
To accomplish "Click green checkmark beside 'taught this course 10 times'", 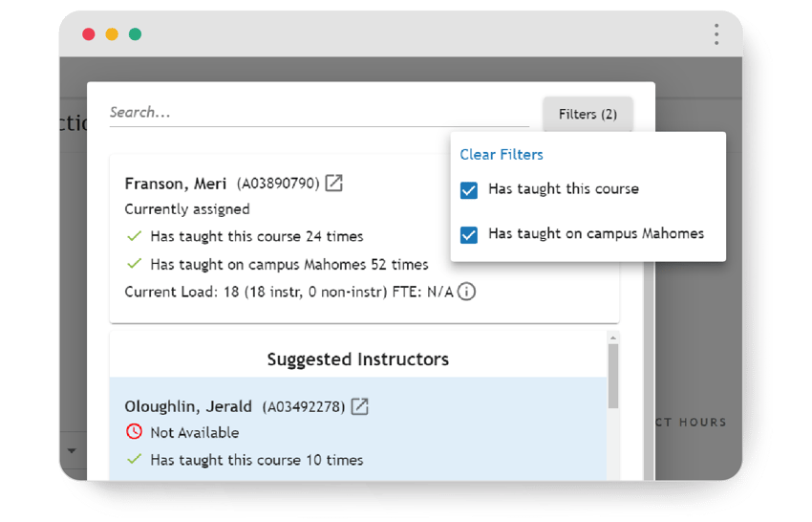I will [x=134, y=460].
